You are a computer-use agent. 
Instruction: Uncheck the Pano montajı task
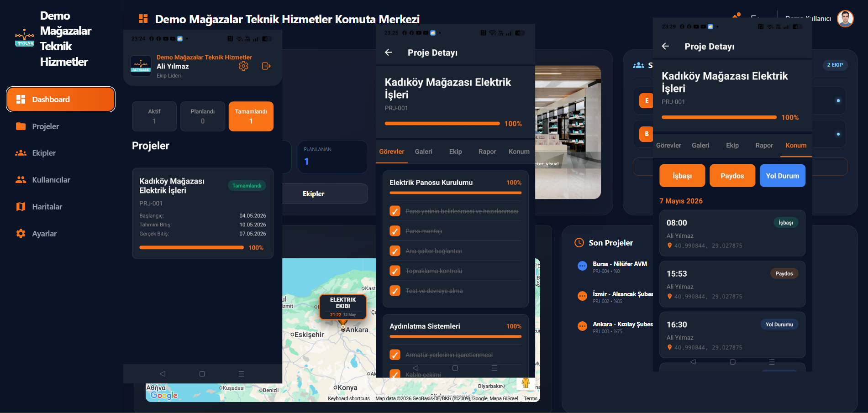coord(395,231)
